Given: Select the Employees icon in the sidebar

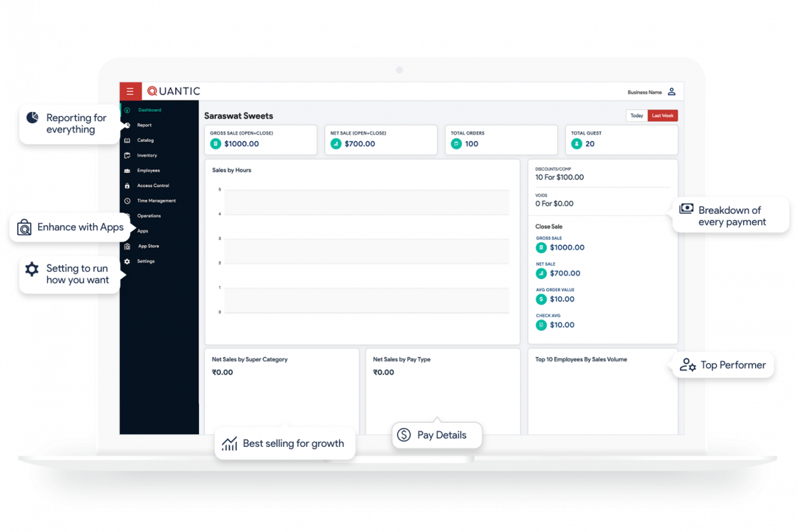Looking at the screenshot, I should [129, 170].
